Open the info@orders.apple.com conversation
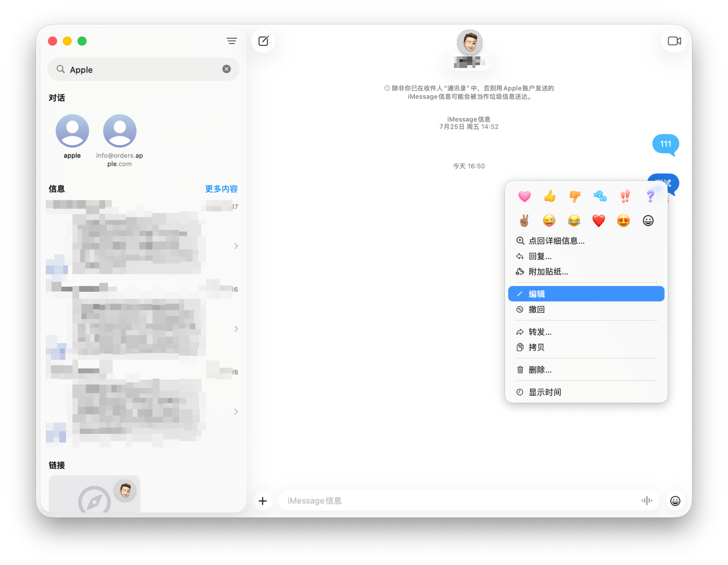The height and width of the screenshot is (565, 728). point(120,131)
